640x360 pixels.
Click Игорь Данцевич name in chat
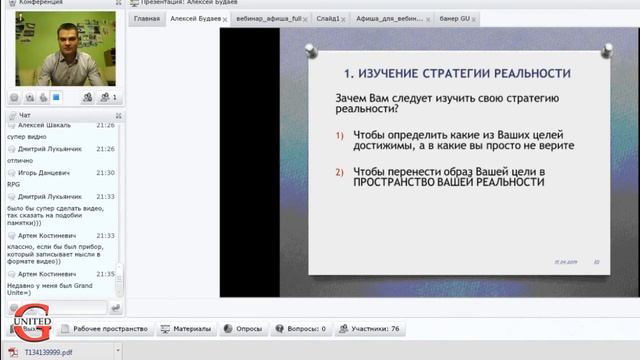pyautogui.click(x=44, y=173)
